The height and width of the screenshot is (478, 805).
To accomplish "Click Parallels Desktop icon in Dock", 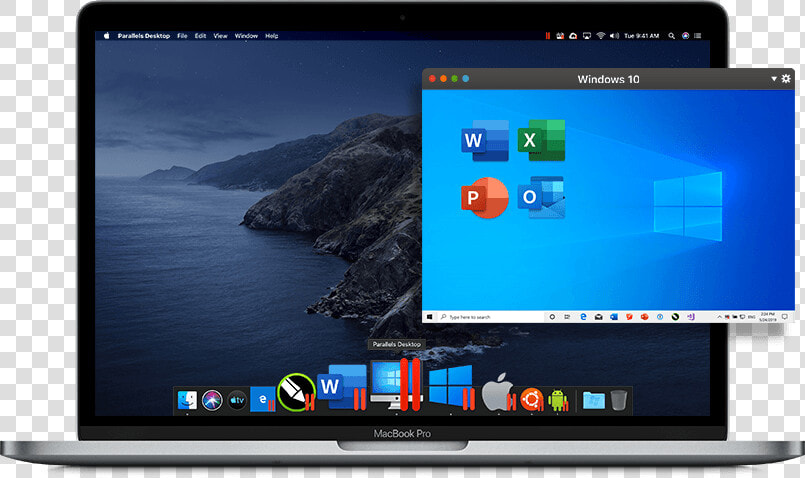I will pyautogui.click(x=396, y=385).
